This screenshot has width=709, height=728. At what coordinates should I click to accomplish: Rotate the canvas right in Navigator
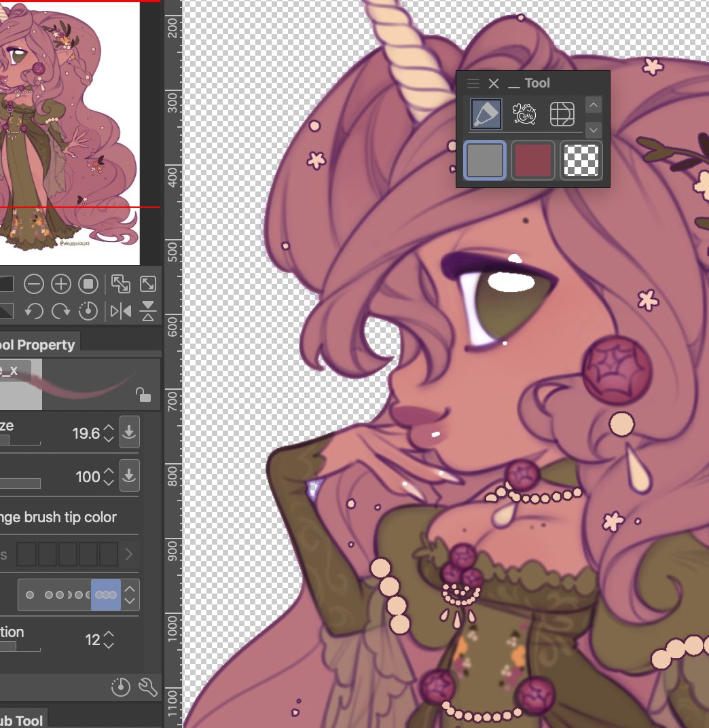(61, 311)
